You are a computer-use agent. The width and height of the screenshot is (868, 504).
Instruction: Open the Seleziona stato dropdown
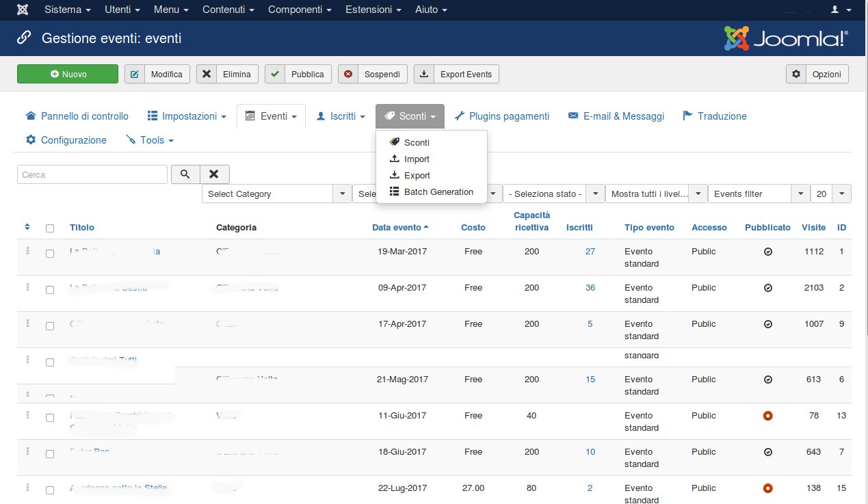pyautogui.click(x=553, y=194)
